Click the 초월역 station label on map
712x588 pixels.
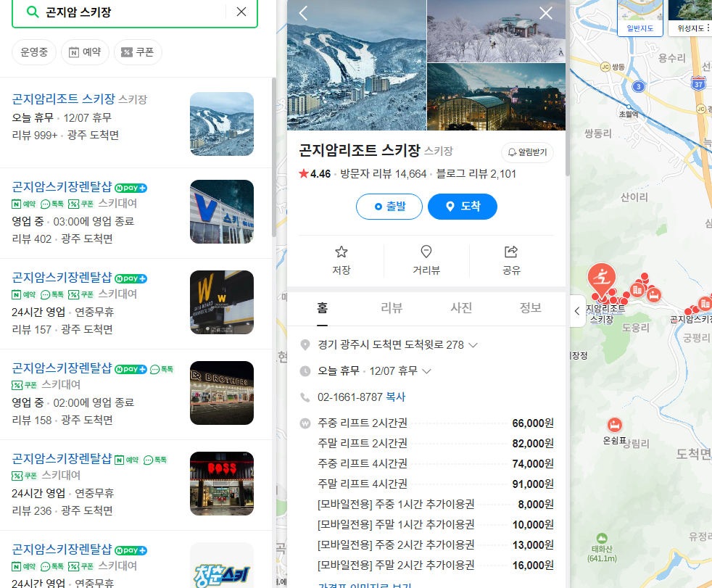[629, 114]
